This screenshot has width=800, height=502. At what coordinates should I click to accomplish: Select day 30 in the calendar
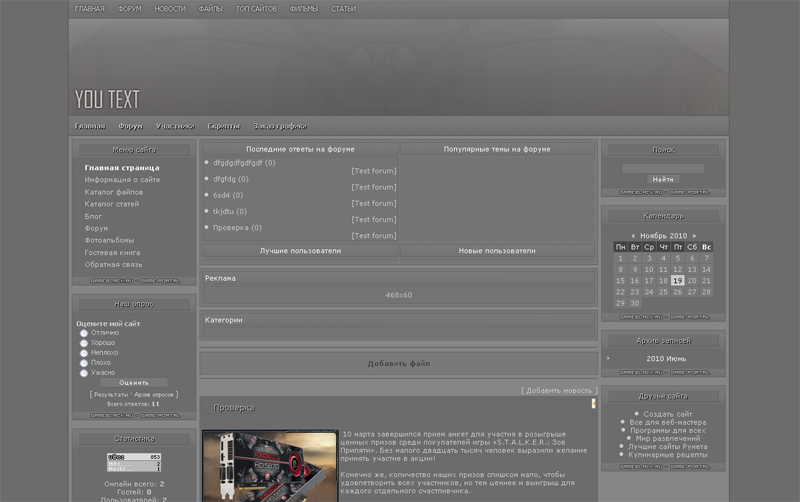coord(635,303)
